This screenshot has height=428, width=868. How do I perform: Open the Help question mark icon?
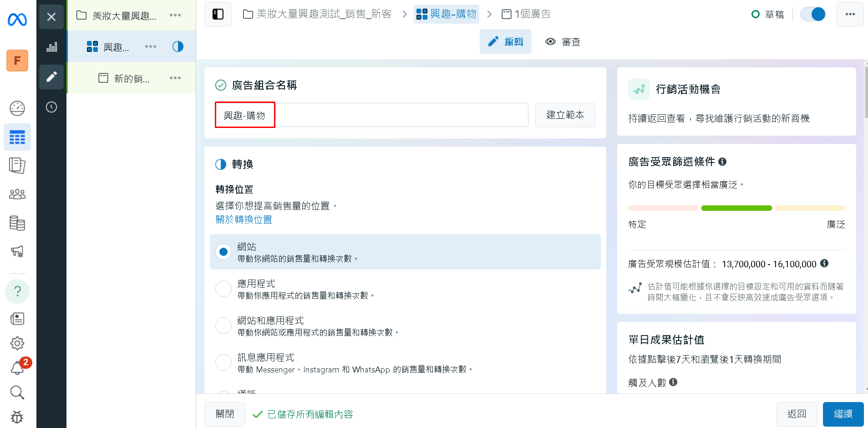17,291
